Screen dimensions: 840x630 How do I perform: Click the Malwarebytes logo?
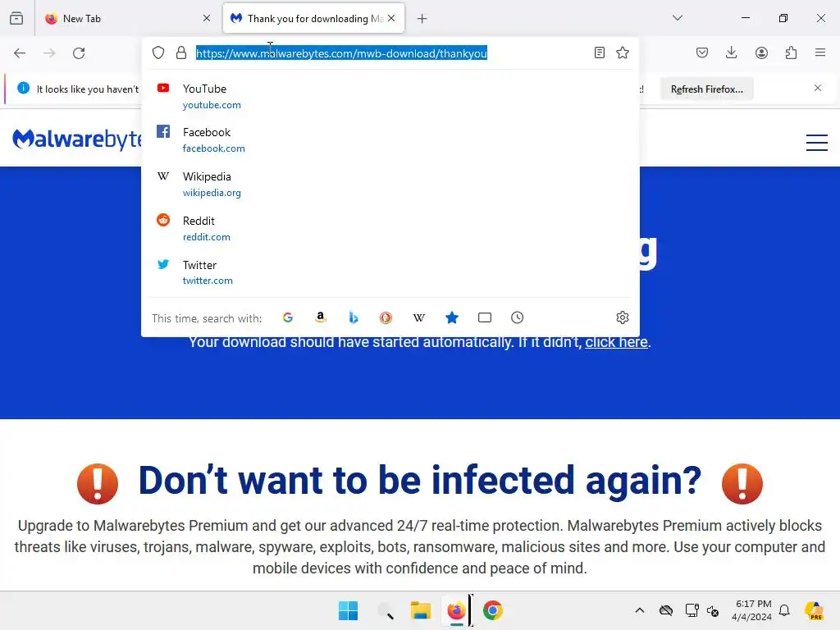(x=77, y=139)
